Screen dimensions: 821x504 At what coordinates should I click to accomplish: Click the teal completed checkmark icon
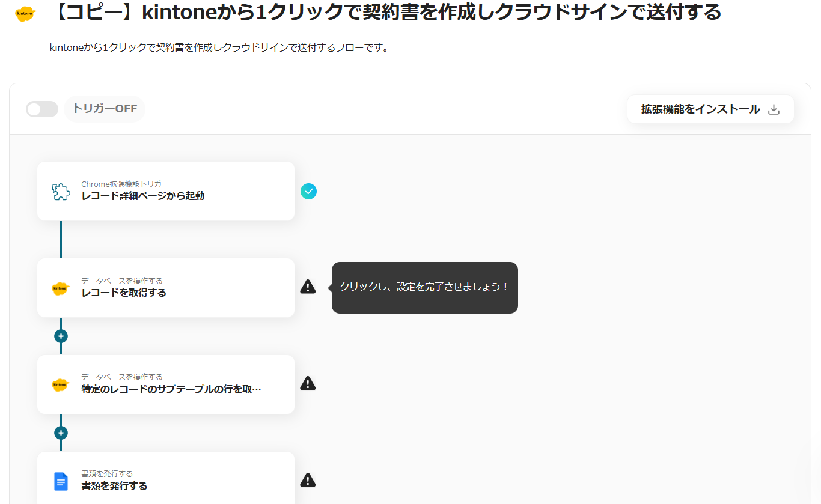[308, 192]
